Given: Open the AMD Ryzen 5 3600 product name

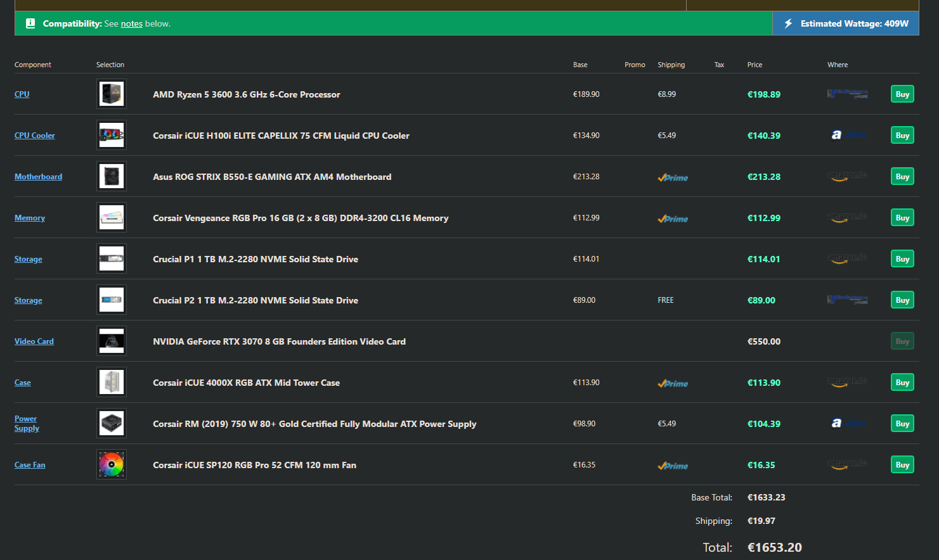Looking at the screenshot, I should (x=247, y=94).
